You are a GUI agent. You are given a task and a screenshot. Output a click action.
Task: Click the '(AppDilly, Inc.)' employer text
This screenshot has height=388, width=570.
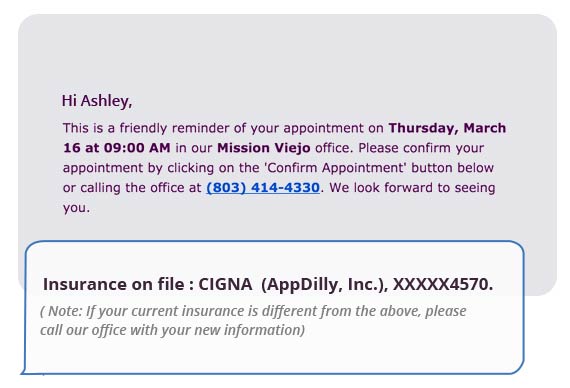[x=325, y=284]
